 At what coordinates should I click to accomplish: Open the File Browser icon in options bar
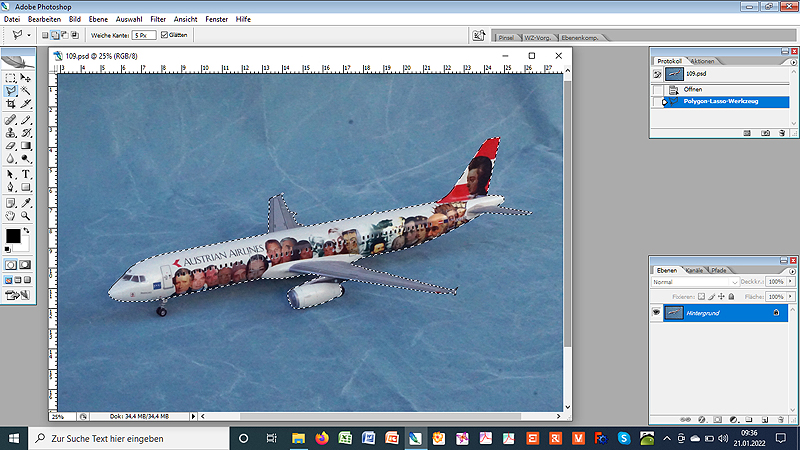click(x=479, y=35)
